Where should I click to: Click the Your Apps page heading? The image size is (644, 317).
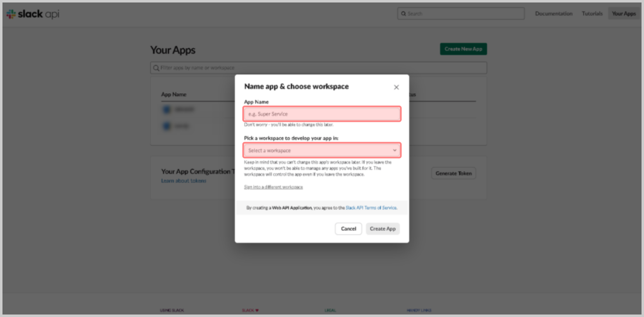pyautogui.click(x=173, y=50)
